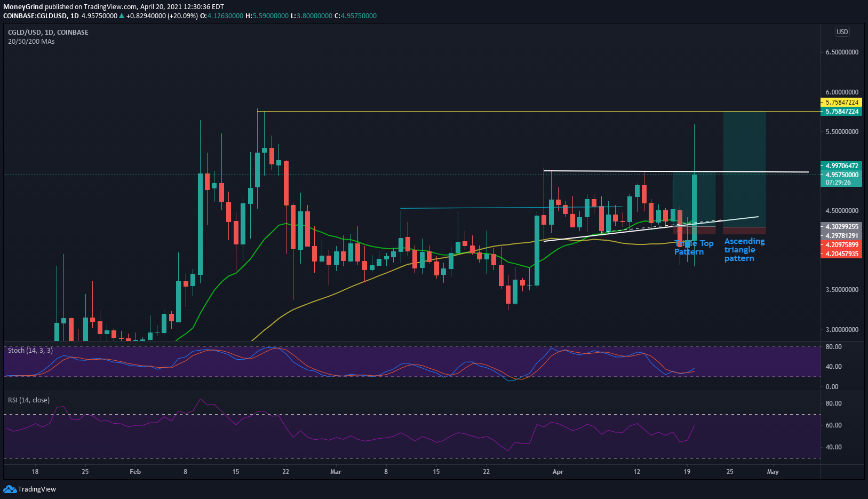Click the 07:29:26 countdown timer label
Viewport: 868px width, 499px height.
(x=838, y=183)
